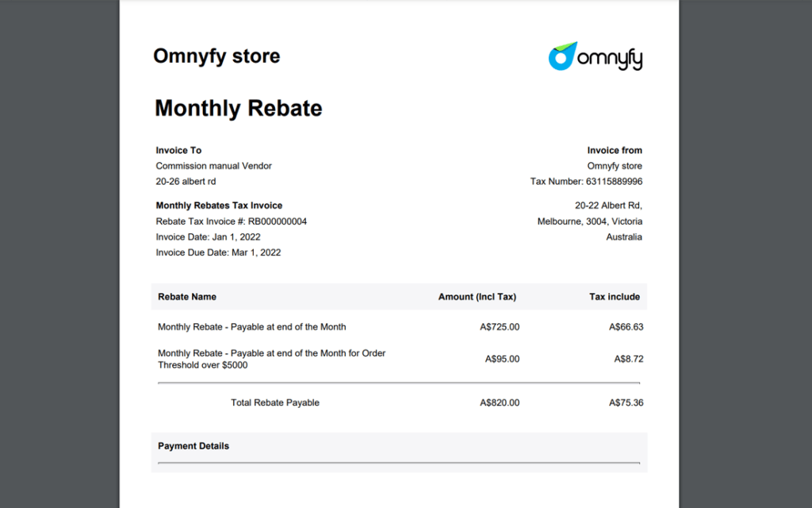The width and height of the screenshot is (812, 508).
Task: Select the 'Monthly Rebate' heading
Action: (x=238, y=108)
